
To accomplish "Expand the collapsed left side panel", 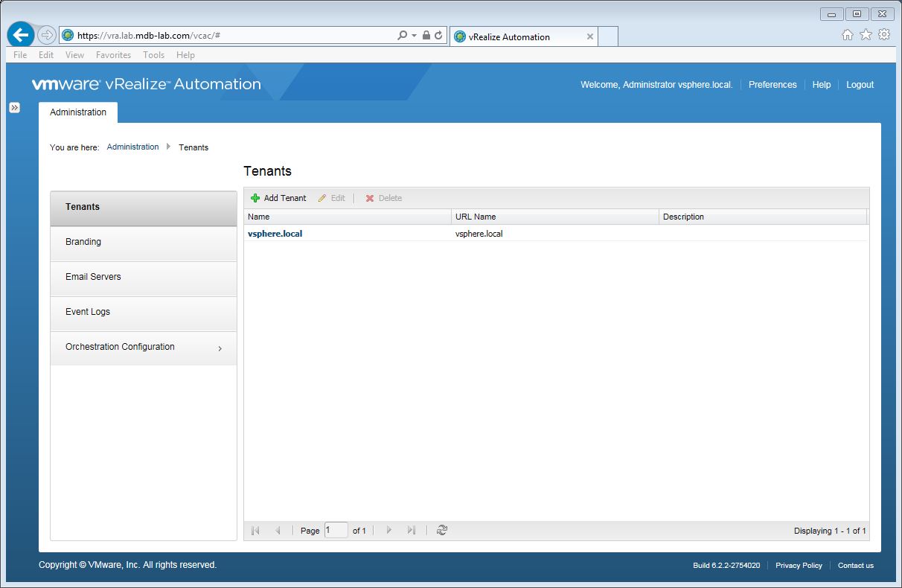I will point(14,108).
